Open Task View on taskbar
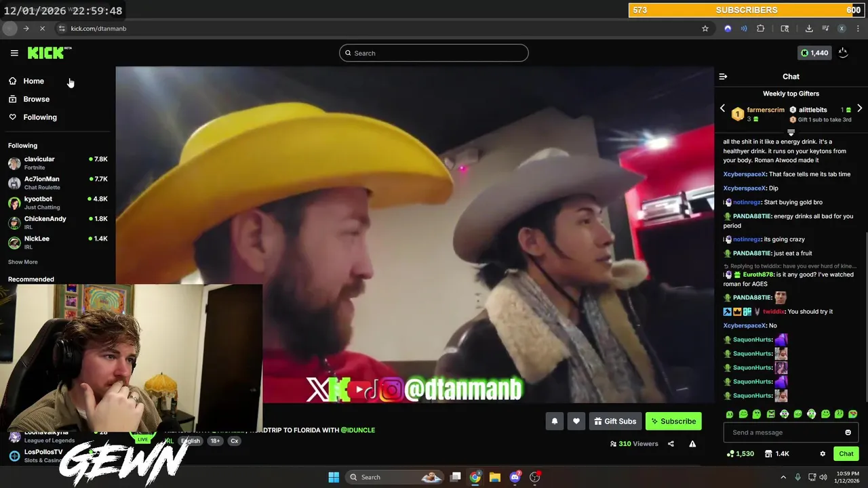Viewport: 868px width, 488px height. [x=456, y=477]
